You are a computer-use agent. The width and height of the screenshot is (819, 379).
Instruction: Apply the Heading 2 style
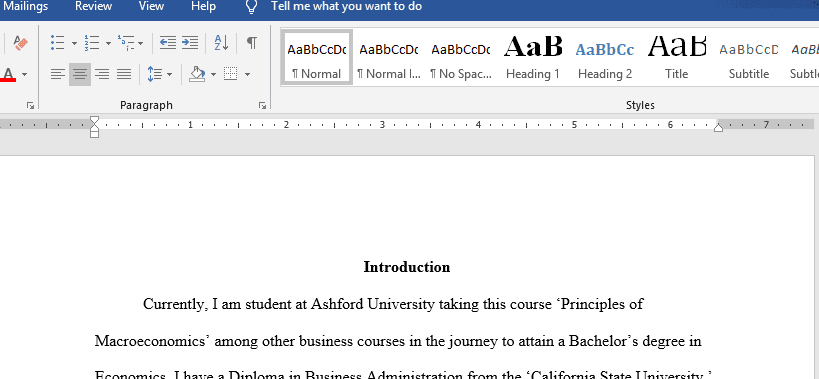(x=605, y=57)
